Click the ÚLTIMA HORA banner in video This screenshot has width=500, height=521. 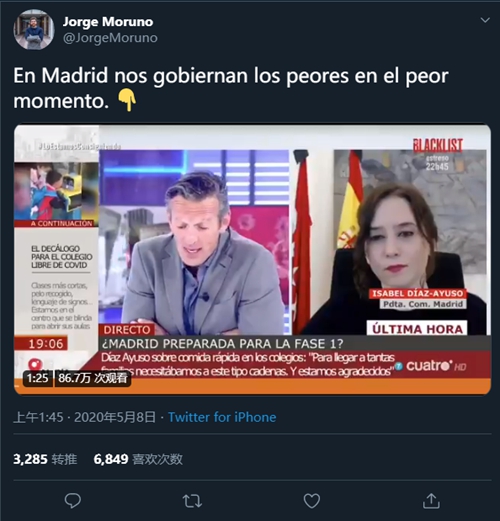[x=417, y=329]
